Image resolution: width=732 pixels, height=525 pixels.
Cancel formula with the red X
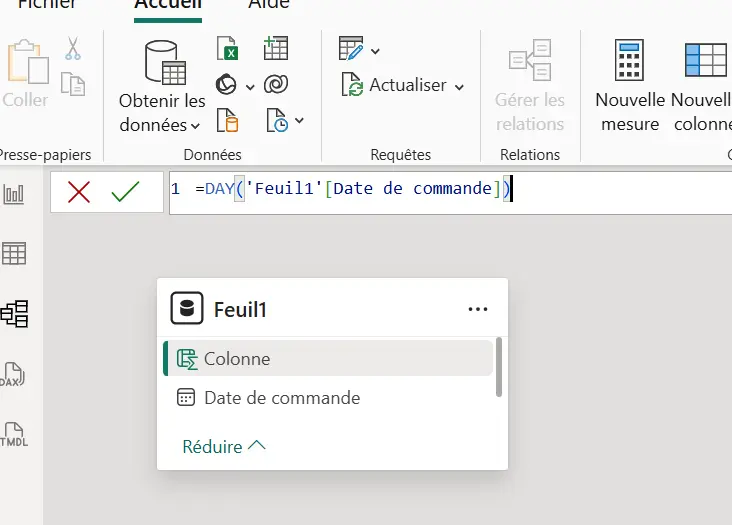(79, 192)
